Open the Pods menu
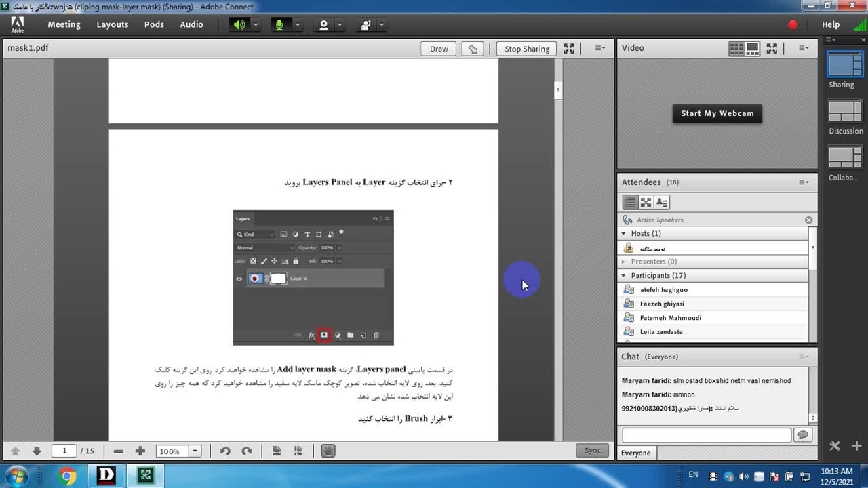Screen dimensions: 868x488 tap(154, 24)
